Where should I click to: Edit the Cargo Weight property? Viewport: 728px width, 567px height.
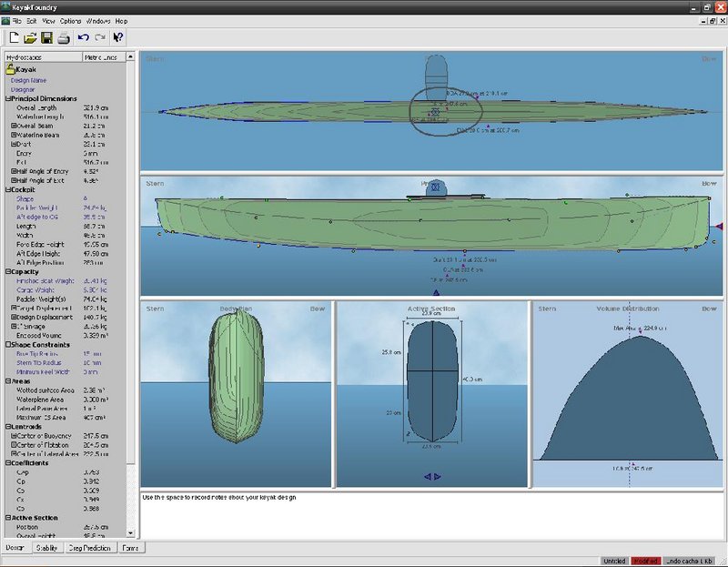[x=66, y=289]
